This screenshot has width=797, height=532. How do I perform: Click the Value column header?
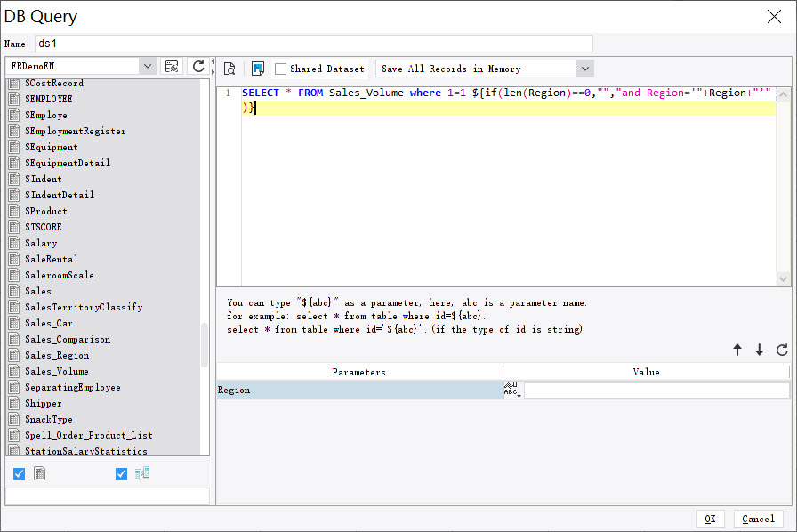click(646, 372)
